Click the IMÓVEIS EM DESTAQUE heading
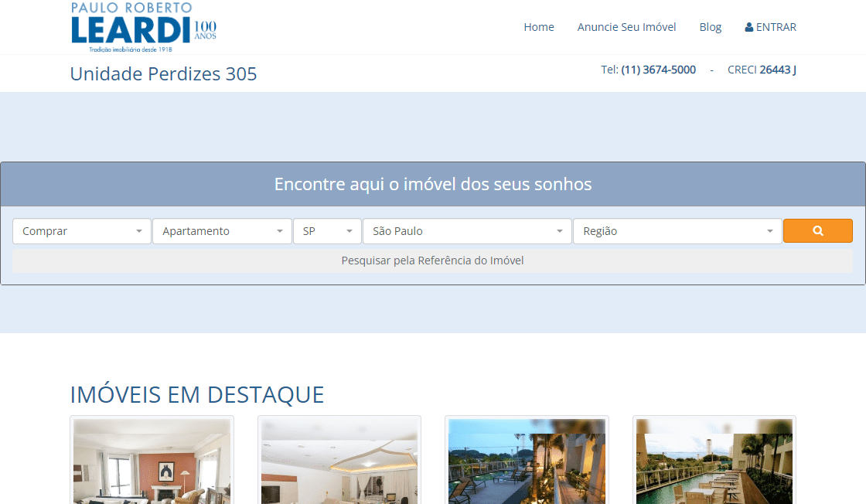Screen dimensions: 866x504 coord(197,394)
